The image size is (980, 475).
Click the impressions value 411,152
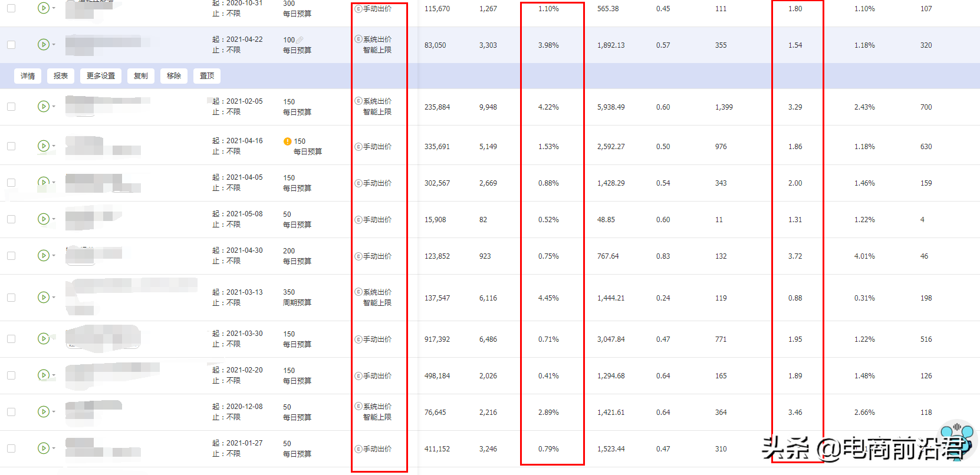(x=437, y=449)
